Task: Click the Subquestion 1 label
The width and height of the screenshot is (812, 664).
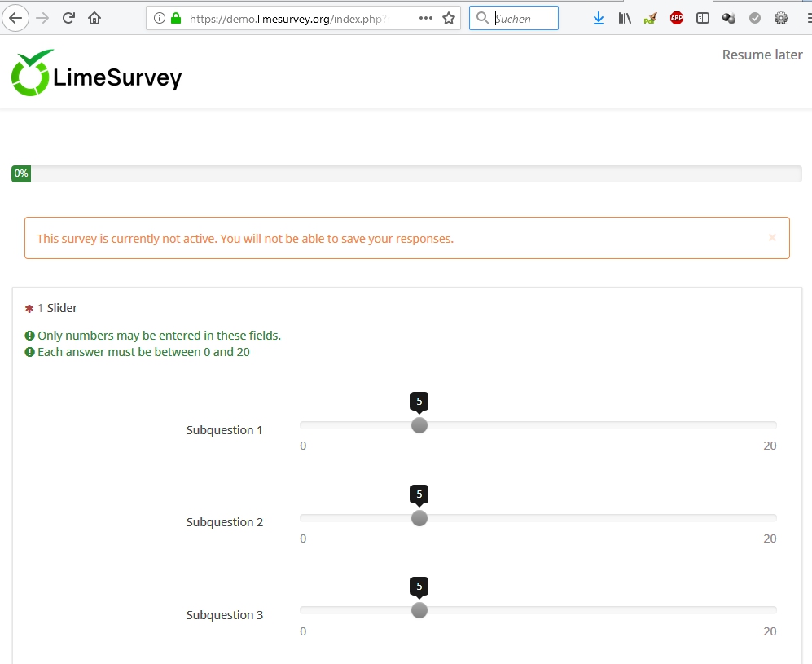Action: 224,430
